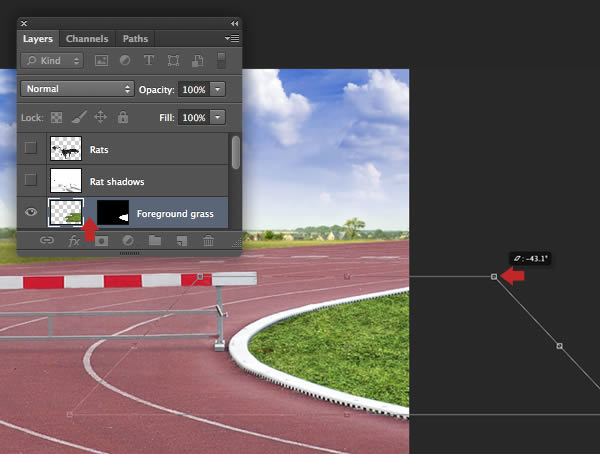Image resolution: width=600 pixels, height=454 pixels.
Task: Lock layer position
Action: [100, 117]
